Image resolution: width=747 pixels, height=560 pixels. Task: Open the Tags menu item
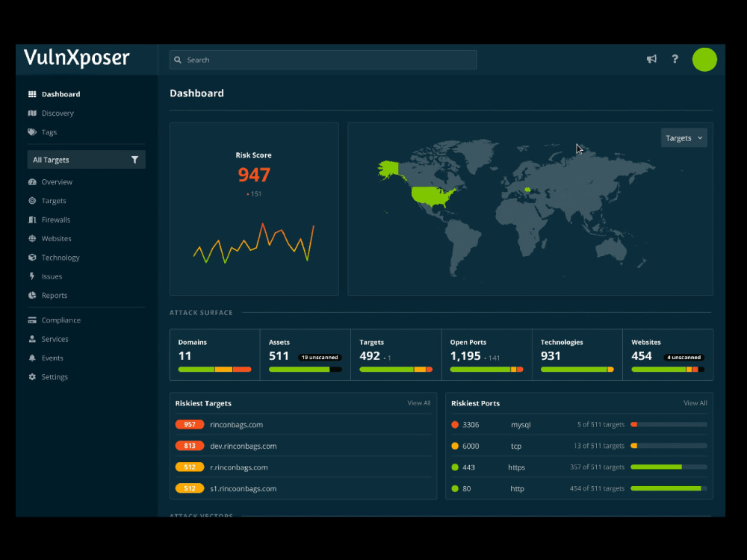pyautogui.click(x=49, y=132)
